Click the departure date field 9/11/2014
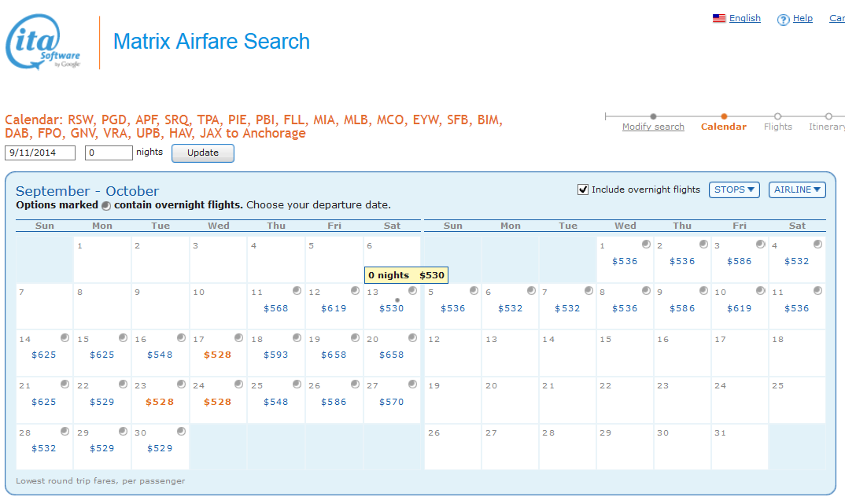 [40, 153]
